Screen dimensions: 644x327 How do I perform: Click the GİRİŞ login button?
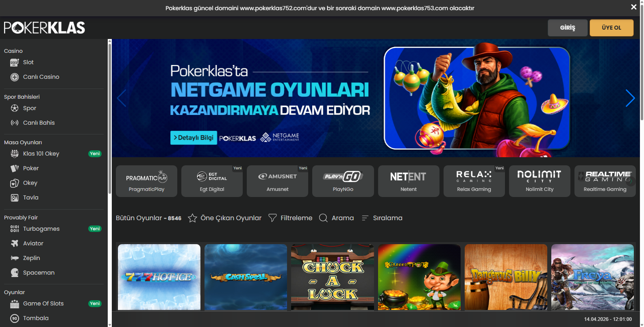568,28
